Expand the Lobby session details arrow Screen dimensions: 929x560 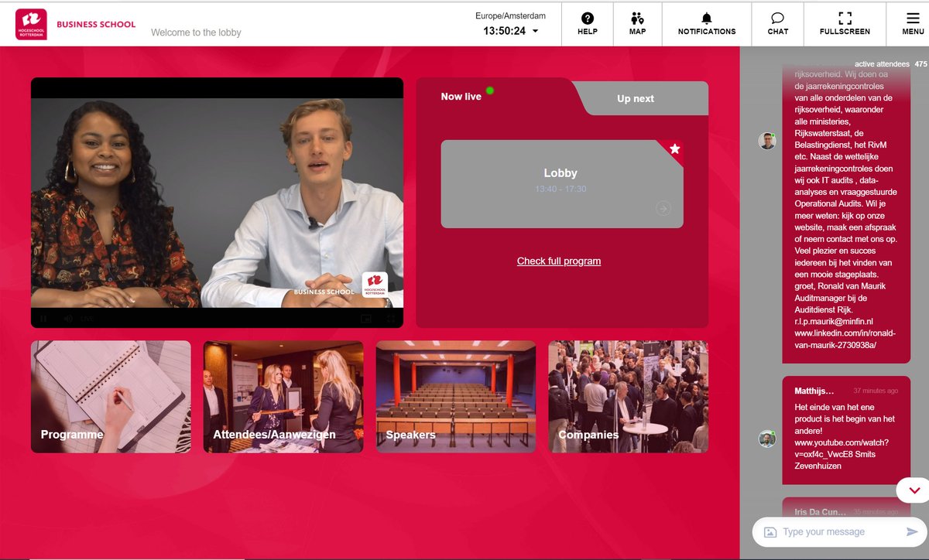(x=663, y=207)
